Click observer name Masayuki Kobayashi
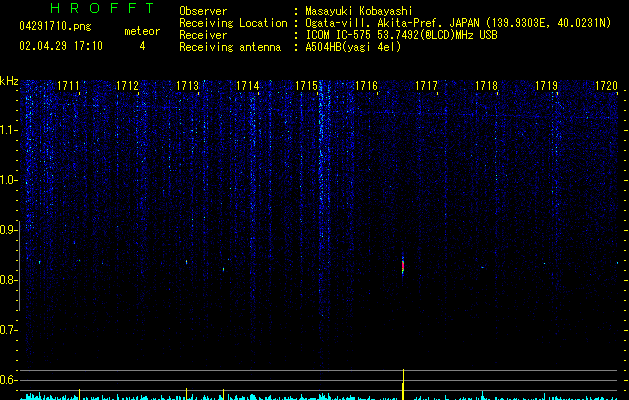 coord(358,11)
